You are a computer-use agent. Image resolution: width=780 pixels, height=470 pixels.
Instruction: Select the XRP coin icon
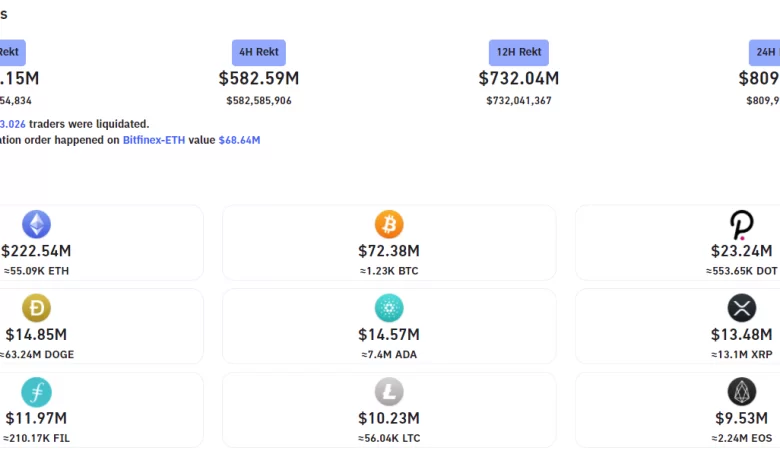pos(741,308)
